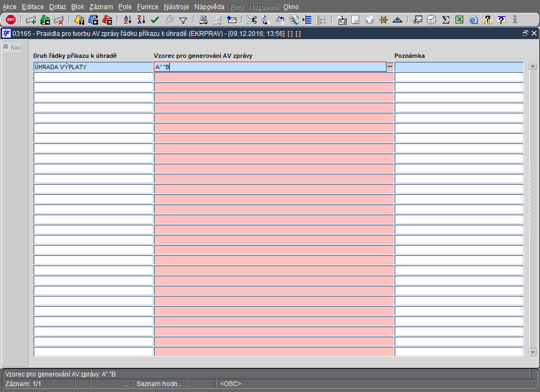
Task: Click the binoculars chart icon
Action: (x=418, y=20)
